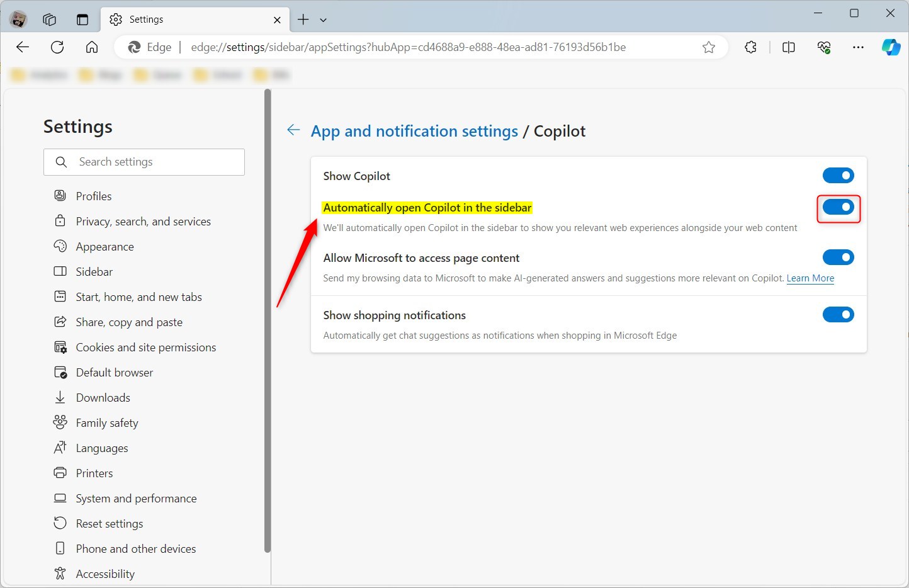This screenshot has height=588, width=909.
Task: Refresh the current page
Action: (57, 47)
